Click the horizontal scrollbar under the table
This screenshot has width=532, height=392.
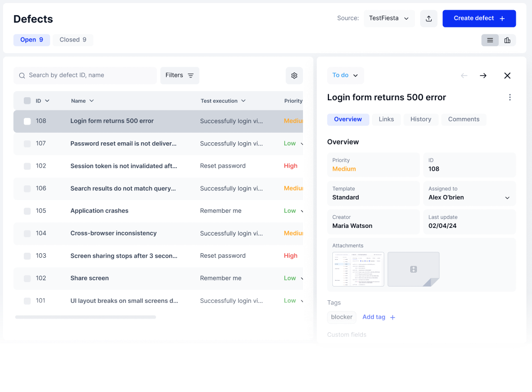tap(86, 318)
